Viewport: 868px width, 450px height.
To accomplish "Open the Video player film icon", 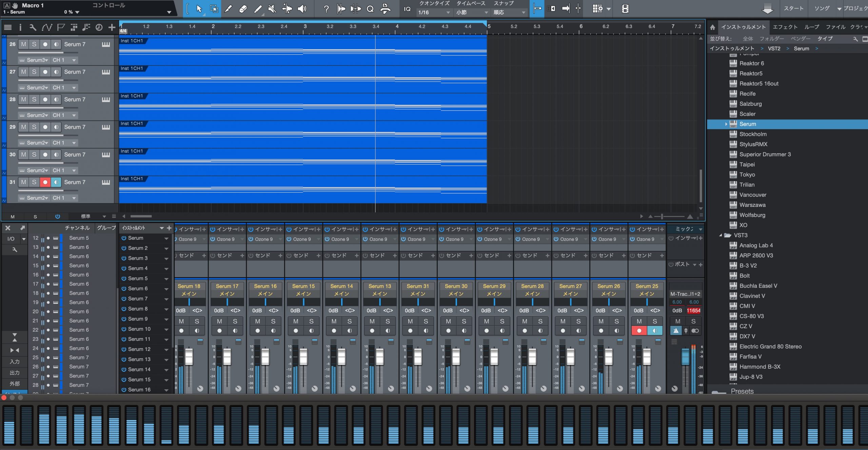I will 625,9.
